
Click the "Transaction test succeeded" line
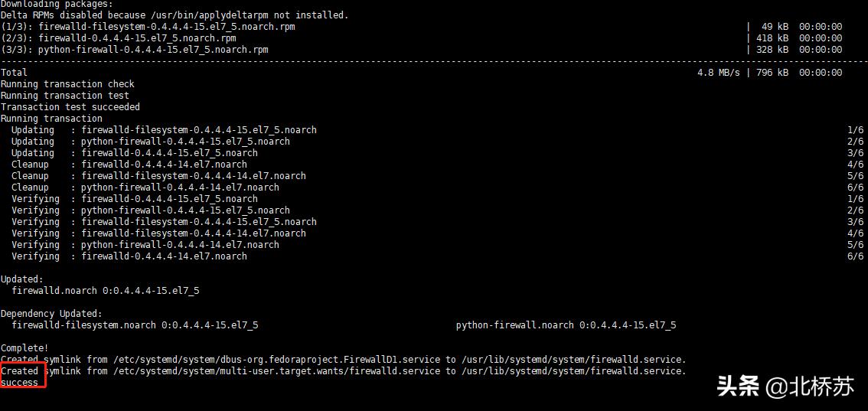tap(70, 107)
